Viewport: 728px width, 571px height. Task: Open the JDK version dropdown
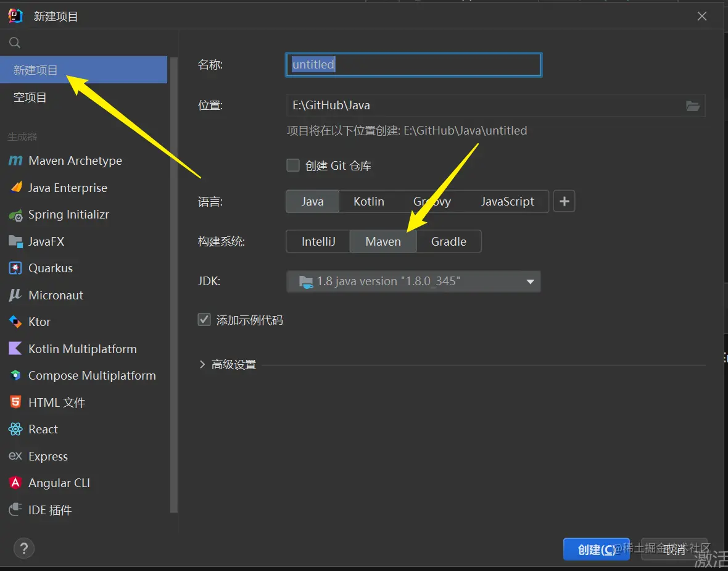click(413, 281)
